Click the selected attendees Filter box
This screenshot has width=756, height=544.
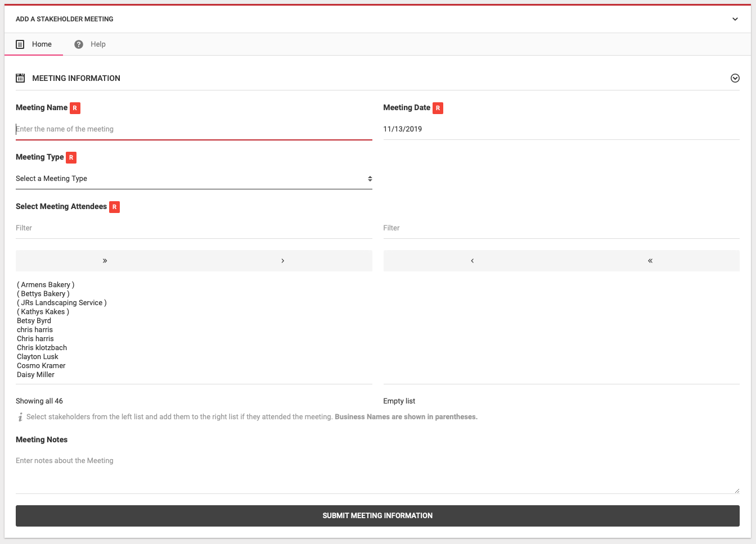tap(561, 228)
